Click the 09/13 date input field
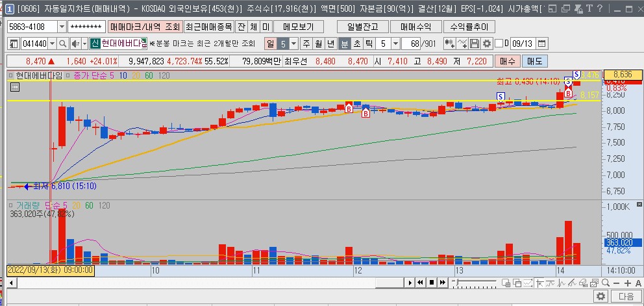644x306 pixels. [523, 44]
